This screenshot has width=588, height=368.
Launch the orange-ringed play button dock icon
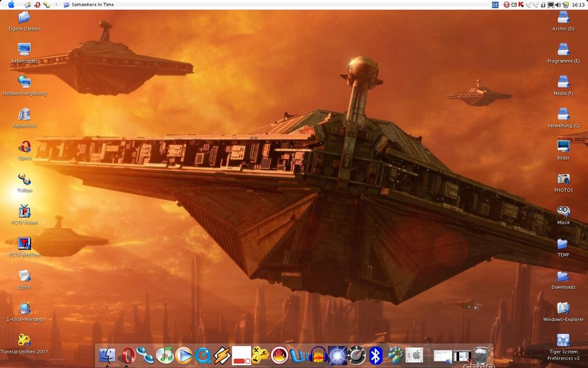(x=183, y=355)
